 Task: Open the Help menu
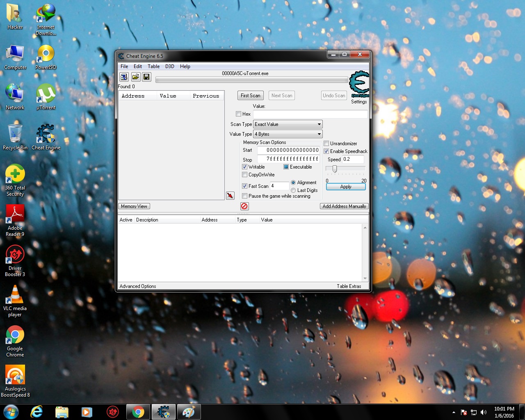pos(185,66)
